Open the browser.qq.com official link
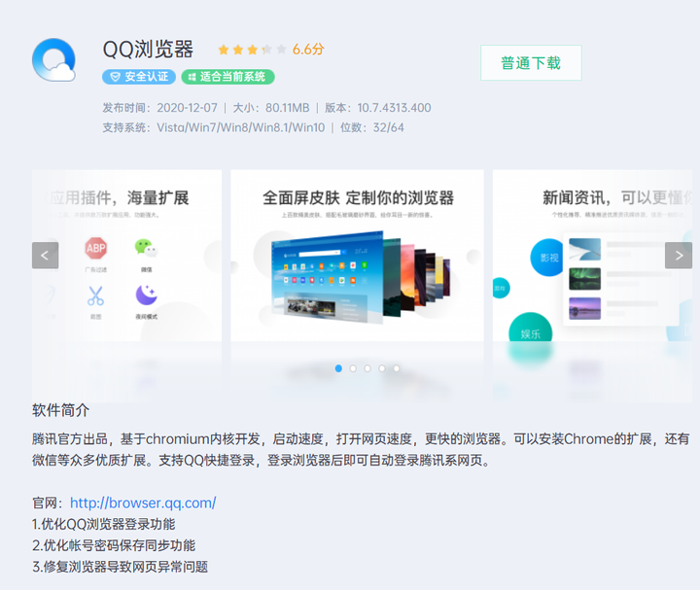Viewport: 700px width, 590px height. 143,503
